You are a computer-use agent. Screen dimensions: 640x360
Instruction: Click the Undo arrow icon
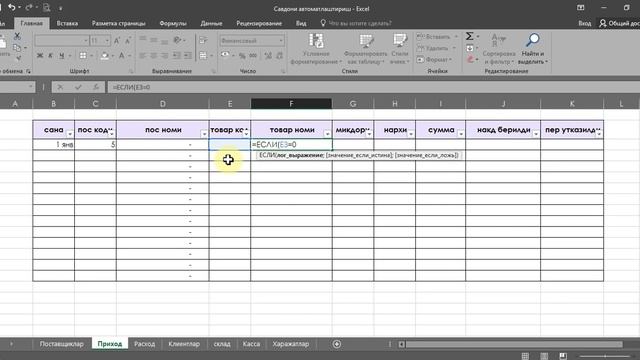(11, 8)
